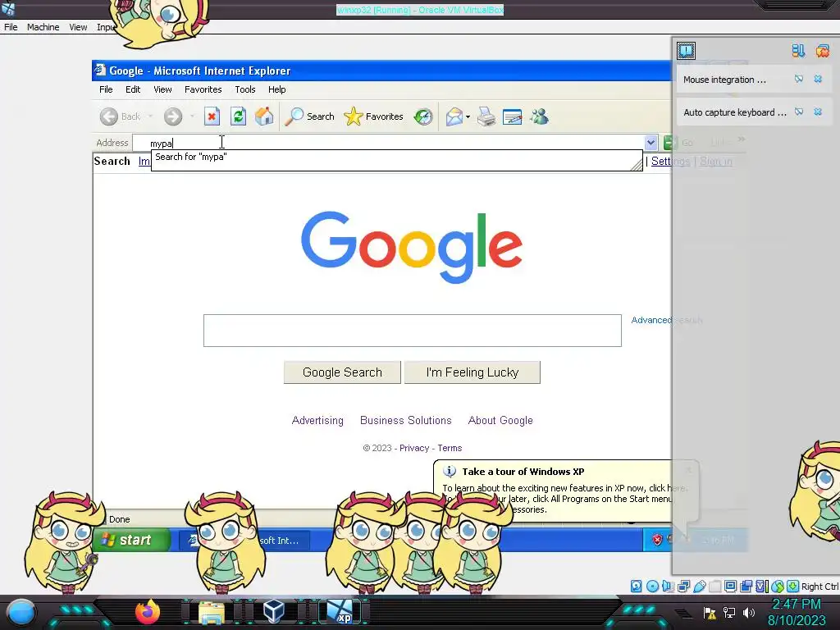This screenshot has height=630, width=840.
Task: Open the IE Help menu
Action: [277, 89]
